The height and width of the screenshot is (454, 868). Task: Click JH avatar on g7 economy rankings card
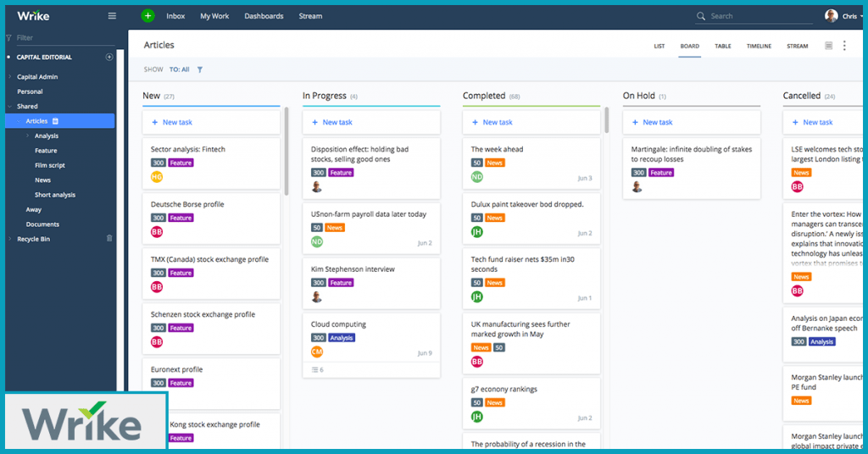click(x=476, y=417)
